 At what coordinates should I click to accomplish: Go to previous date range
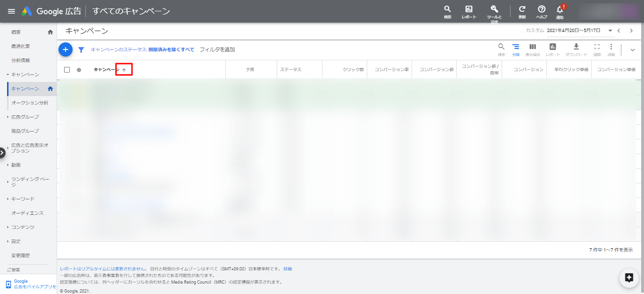(619, 31)
